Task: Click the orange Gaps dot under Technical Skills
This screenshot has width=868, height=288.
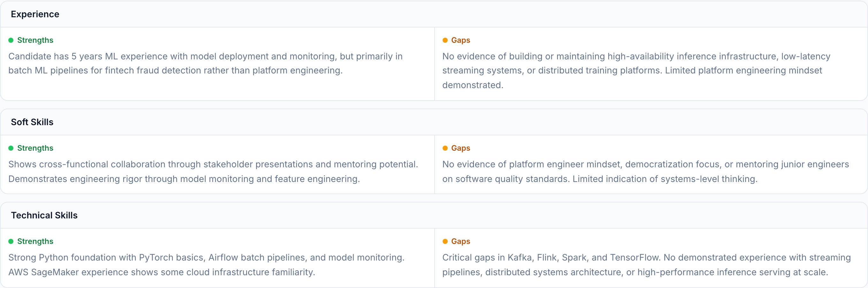Action: click(x=445, y=241)
